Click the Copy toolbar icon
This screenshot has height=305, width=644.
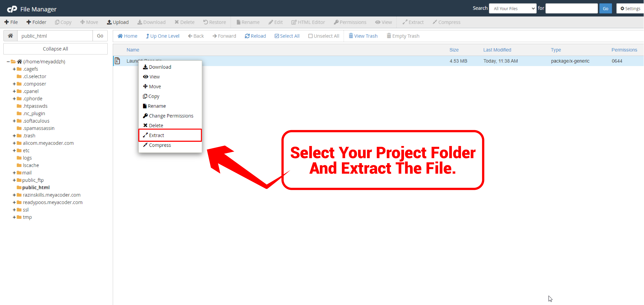[x=63, y=22]
